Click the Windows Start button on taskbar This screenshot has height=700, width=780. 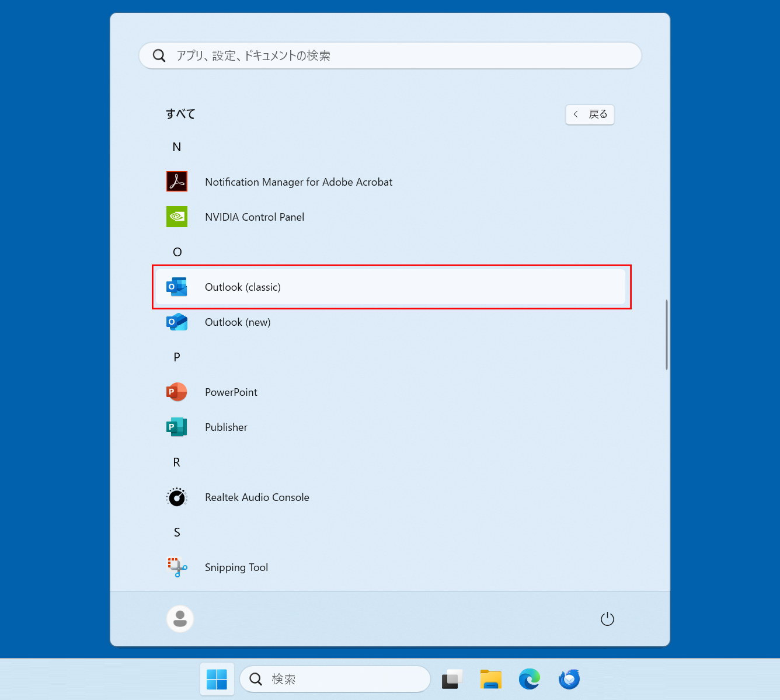217,679
